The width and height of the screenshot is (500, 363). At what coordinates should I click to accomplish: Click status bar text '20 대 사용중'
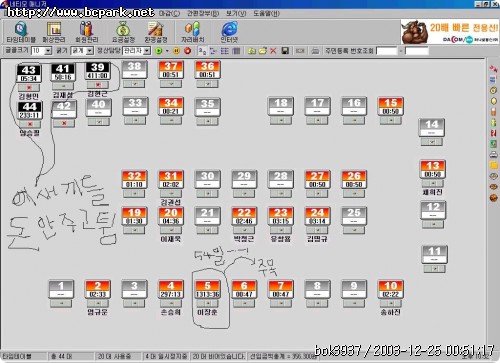point(114,356)
